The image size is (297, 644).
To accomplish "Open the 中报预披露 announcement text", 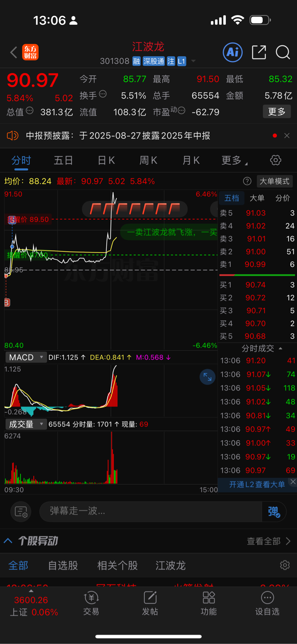I will 118,136.
